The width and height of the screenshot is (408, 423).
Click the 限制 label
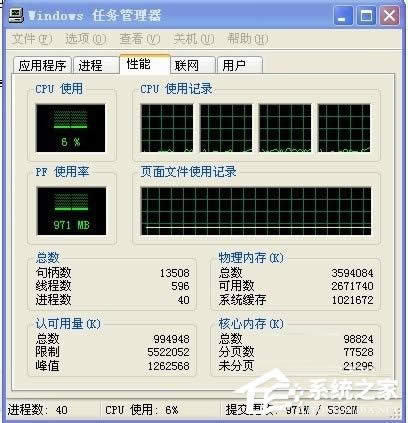[47, 352]
